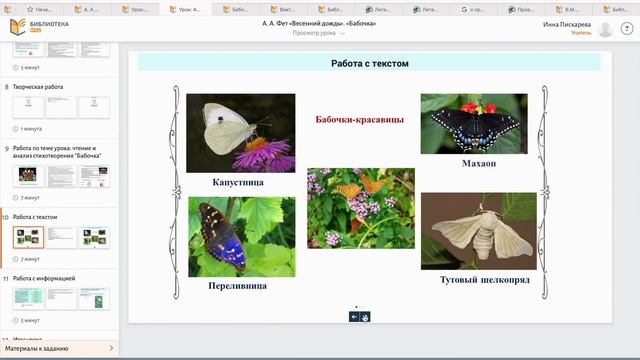Open lesson stage 'Творческая работа'
Image resolution: width=640 pixels, height=360 pixels.
click(x=38, y=87)
